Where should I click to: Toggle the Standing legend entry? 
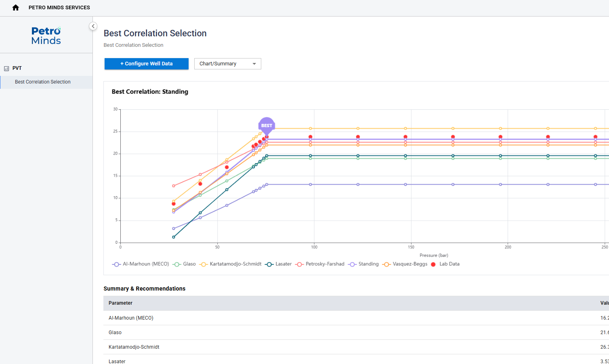coord(363,264)
